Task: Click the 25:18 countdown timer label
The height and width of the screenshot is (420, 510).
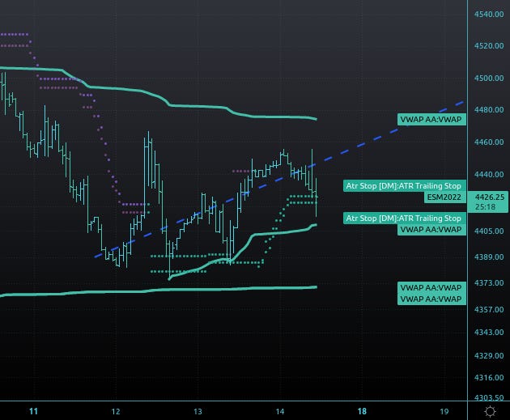Action: tap(485, 206)
